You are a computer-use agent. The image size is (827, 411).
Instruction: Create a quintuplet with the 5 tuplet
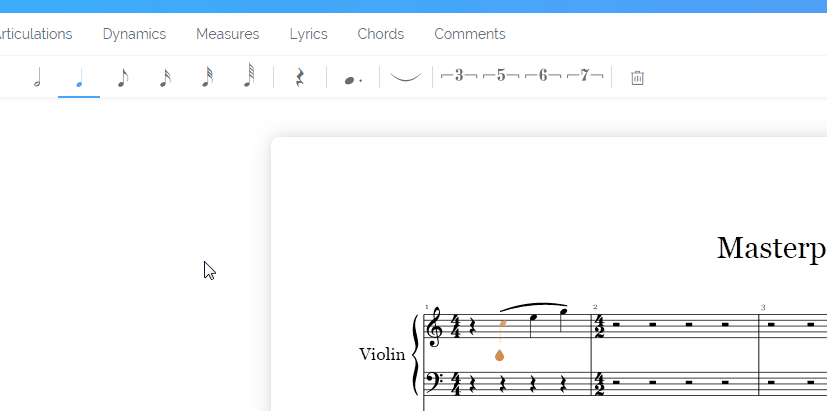(x=501, y=76)
